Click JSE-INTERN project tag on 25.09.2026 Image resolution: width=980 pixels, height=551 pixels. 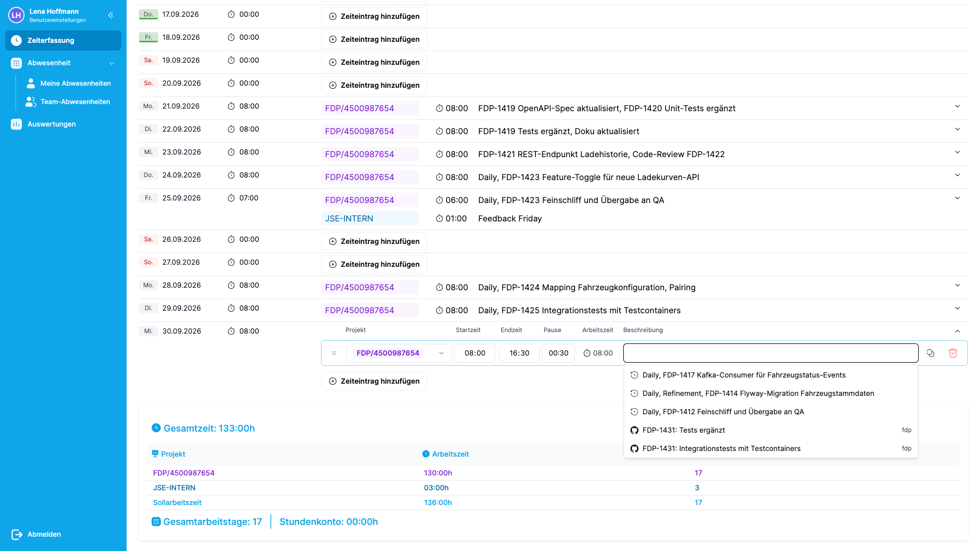pos(370,218)
